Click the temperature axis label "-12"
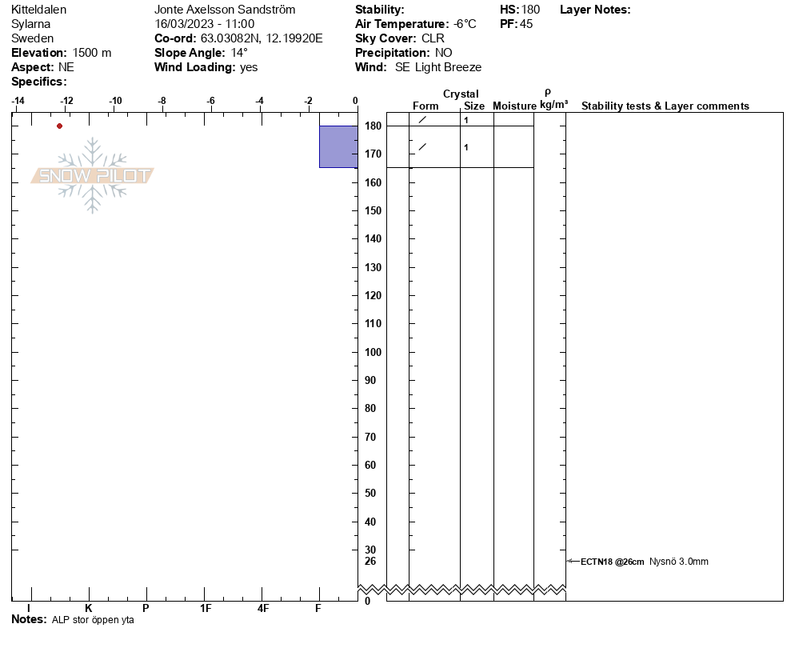The image size is (795, 672). point(66,101)
